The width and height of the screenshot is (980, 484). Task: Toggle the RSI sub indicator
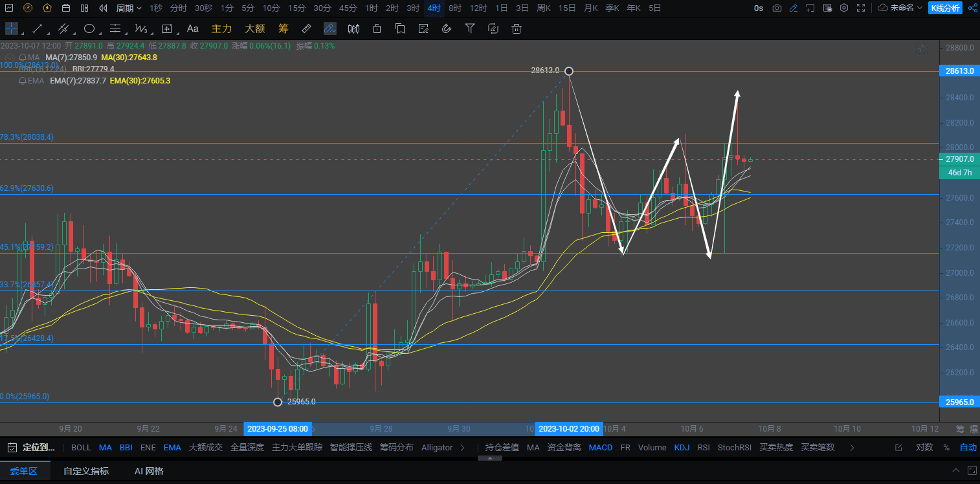click(x=704, y=447)
